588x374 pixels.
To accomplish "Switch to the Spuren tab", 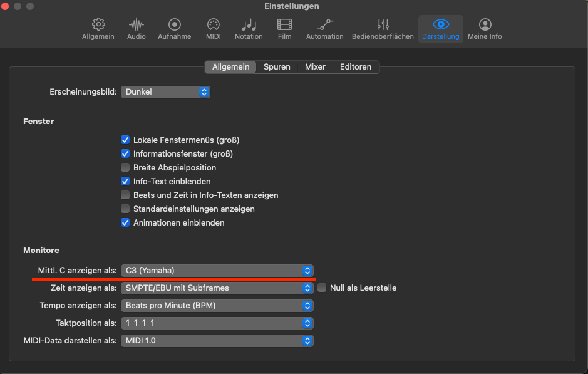I will (277, 67).
